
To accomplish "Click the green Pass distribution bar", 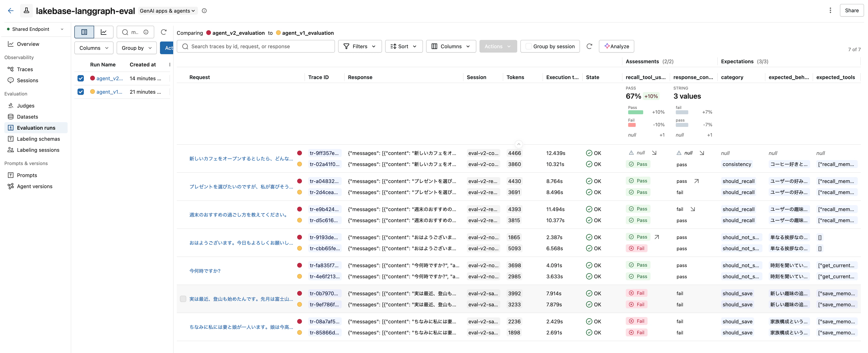I will (635, 112).
